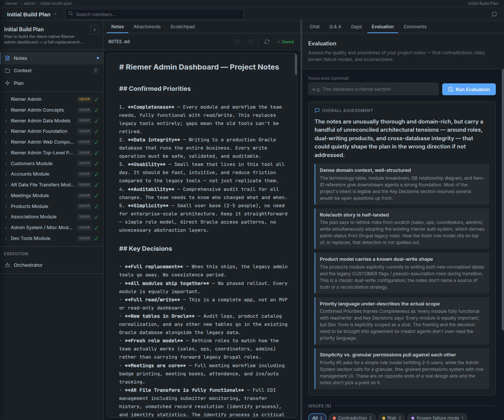Select the Riemer Admin Top-Level row

52,153
